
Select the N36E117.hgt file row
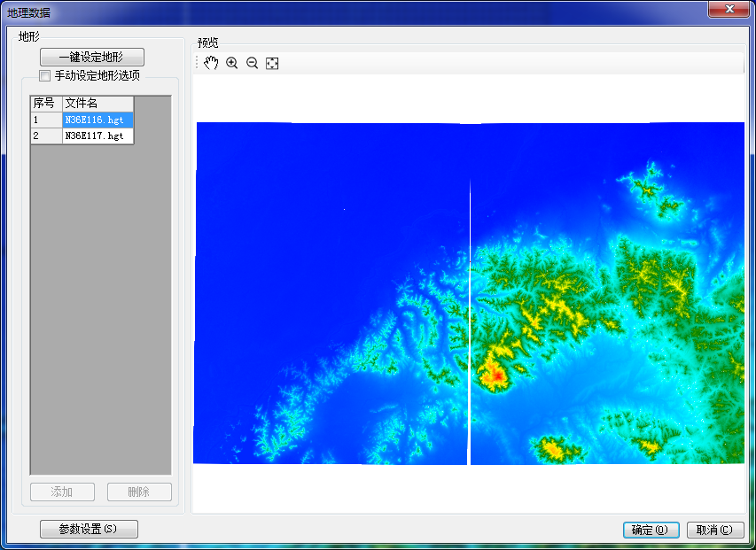[x=97, y=136]
